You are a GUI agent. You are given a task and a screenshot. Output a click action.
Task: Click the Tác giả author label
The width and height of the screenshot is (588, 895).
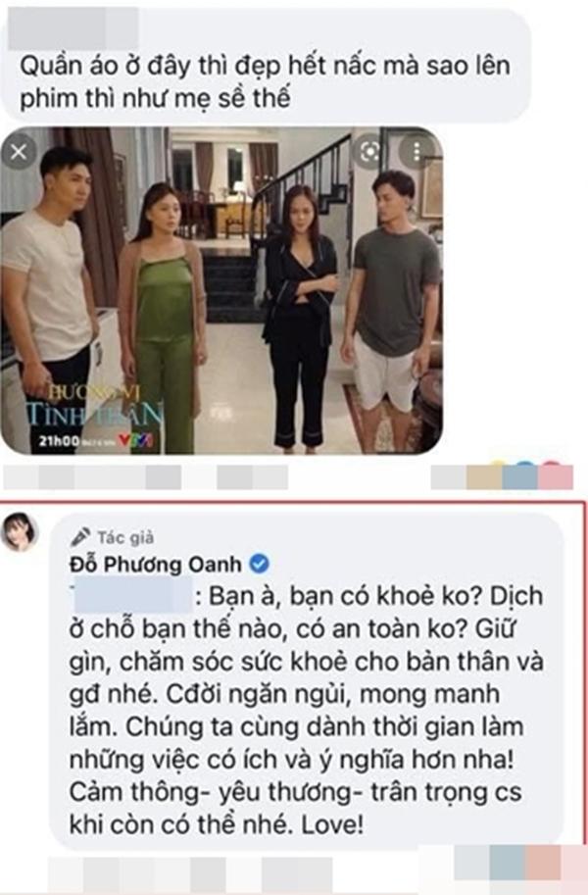tap(125, 537)
